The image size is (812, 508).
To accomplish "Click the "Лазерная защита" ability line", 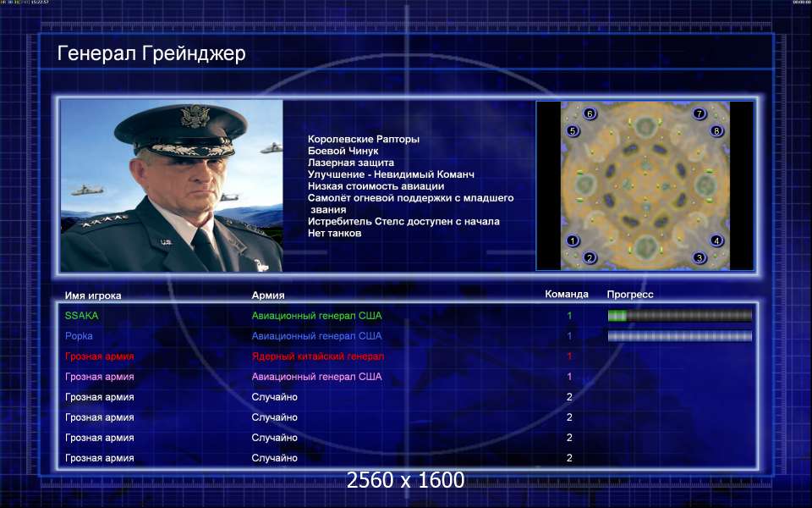I will coord(350,163).
